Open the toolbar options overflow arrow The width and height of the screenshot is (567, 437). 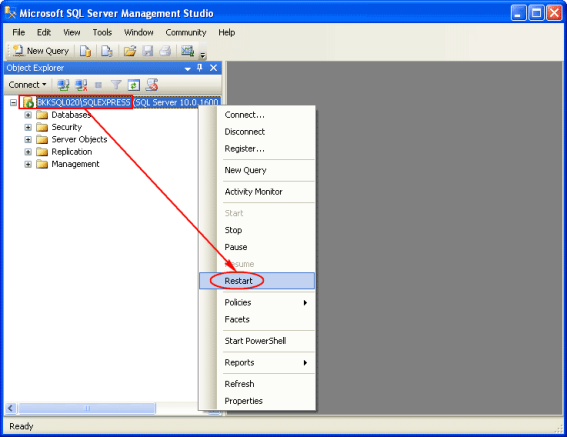tap(203, 55)
